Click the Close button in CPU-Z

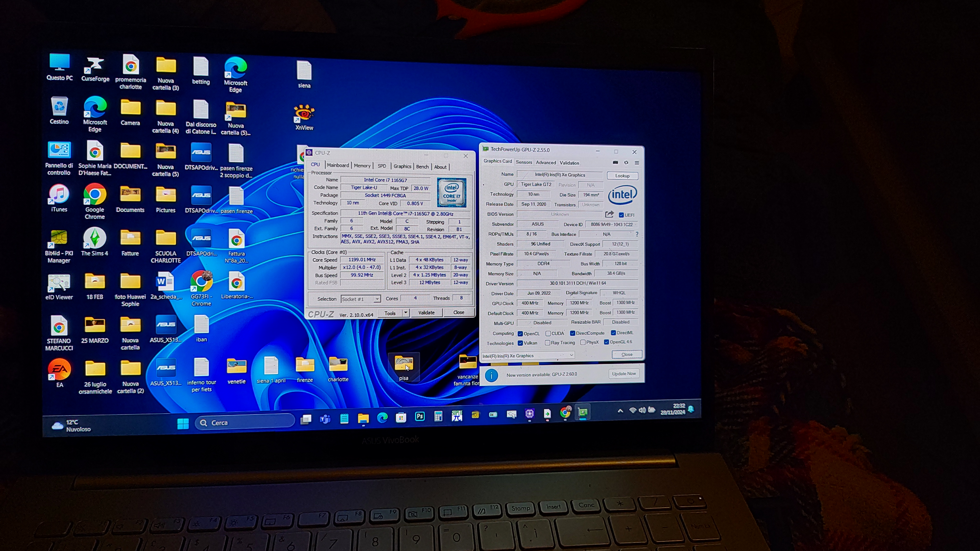point(458,312)
